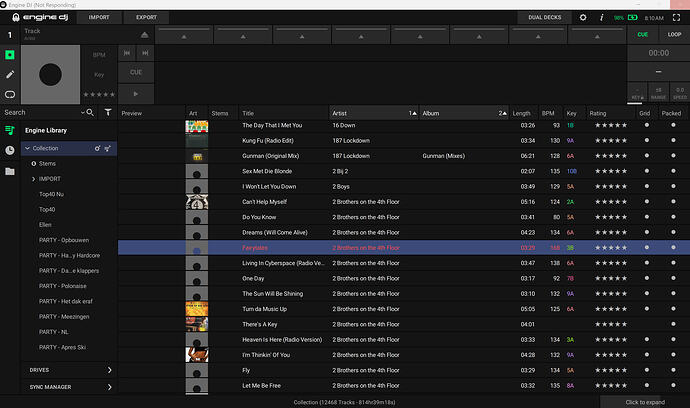The height and width of the screenshot is (408, 690).
Task: Toggle Packed dot for There's A Key row
Action: (673, 324)
